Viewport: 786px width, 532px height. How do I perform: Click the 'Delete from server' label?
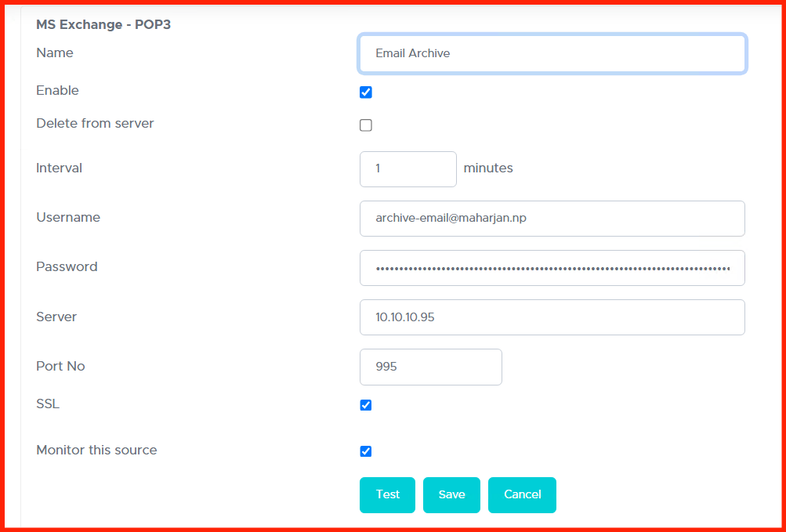coord(96,123)
